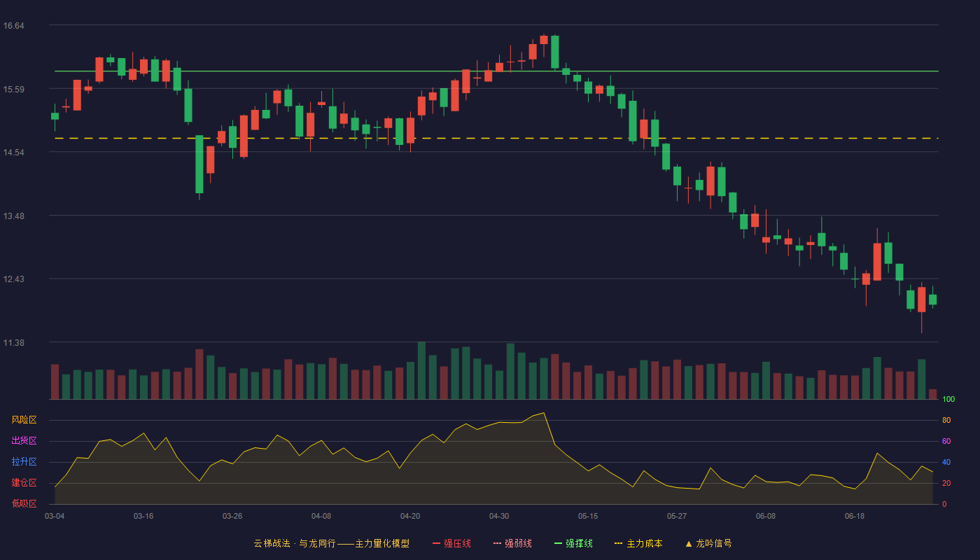Click the 建仓区 zone label
Screen dimensions: 980x560
pyautogui.click(x=24, y=483)
